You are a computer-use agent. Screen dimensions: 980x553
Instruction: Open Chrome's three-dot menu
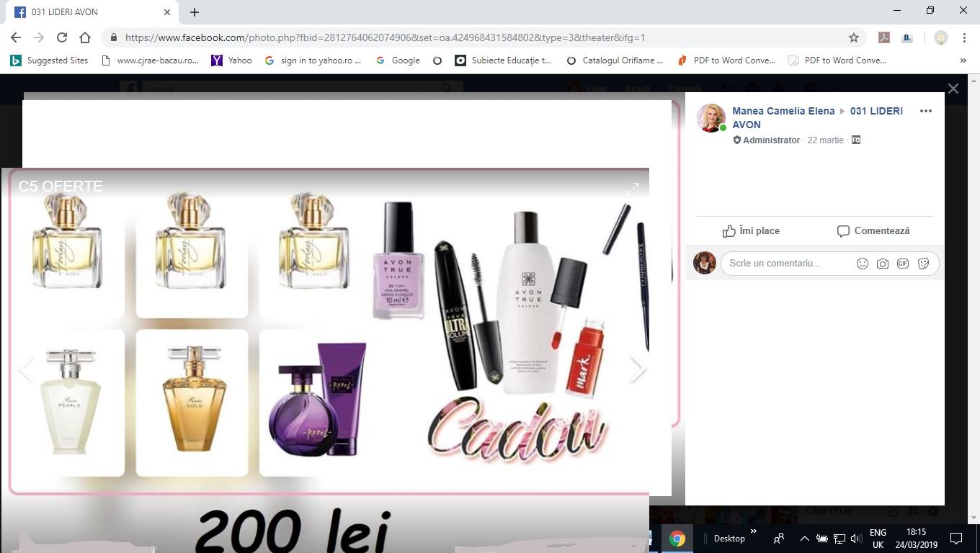coord(964,37)
